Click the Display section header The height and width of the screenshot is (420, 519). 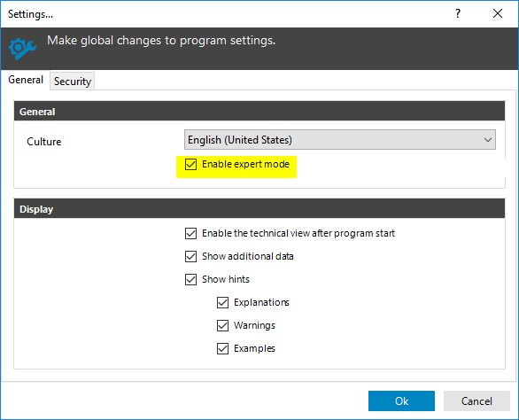pyautogui.click(x=259, y=209)
